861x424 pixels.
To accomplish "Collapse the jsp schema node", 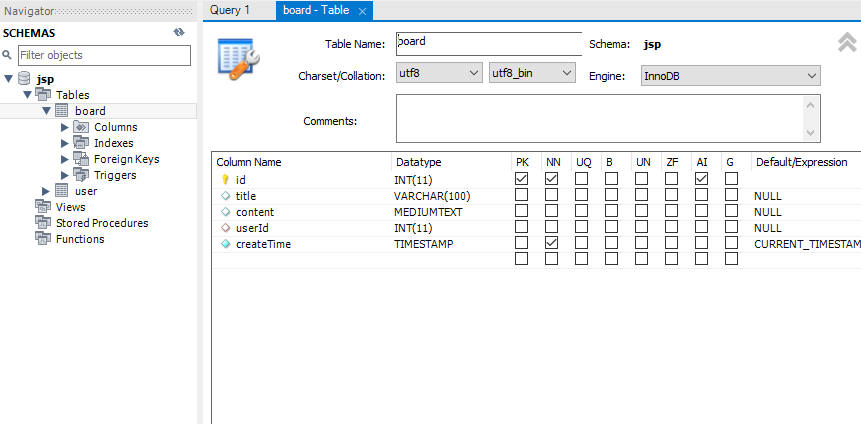I will coord(8,79).
